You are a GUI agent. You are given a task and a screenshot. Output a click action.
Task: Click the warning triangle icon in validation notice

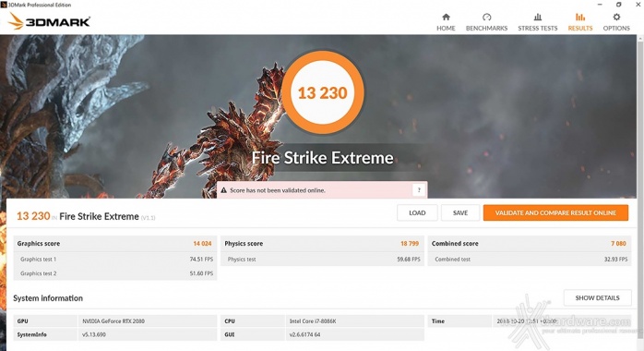click(224, 190)
